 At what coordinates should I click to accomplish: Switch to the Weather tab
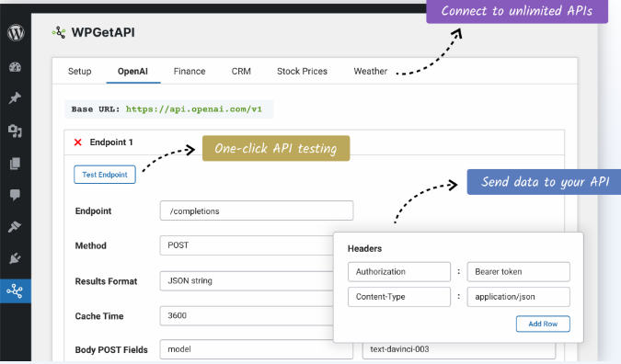pos(371,71)
